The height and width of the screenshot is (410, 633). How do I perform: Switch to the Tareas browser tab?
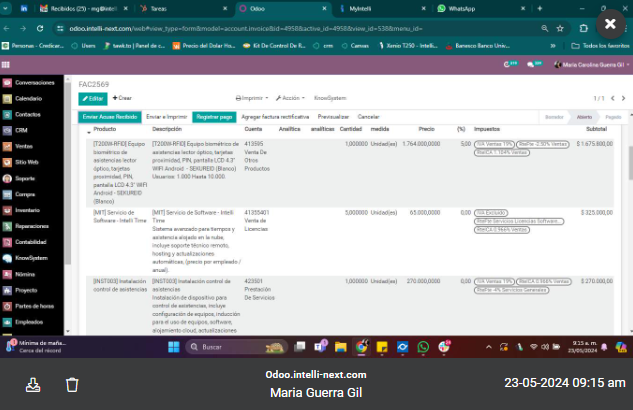184,8
